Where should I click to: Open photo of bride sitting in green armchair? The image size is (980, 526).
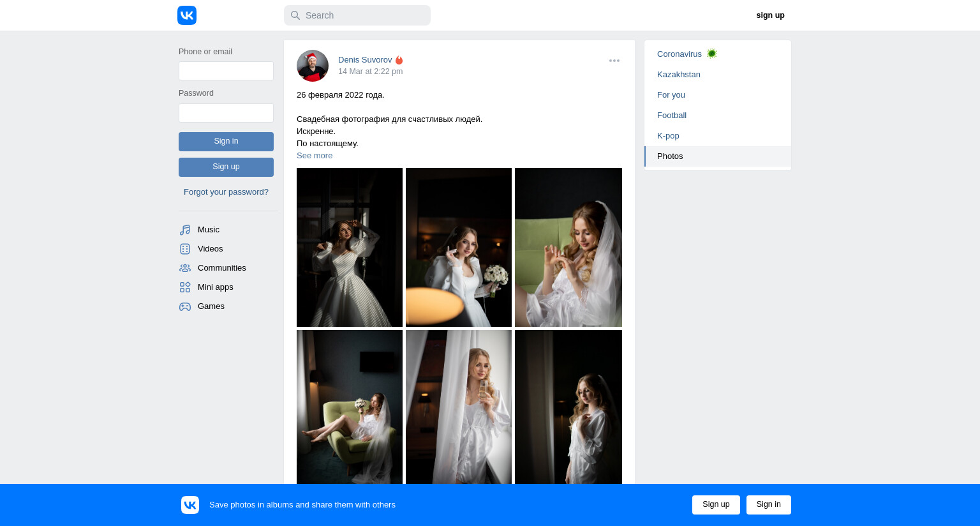350,407
